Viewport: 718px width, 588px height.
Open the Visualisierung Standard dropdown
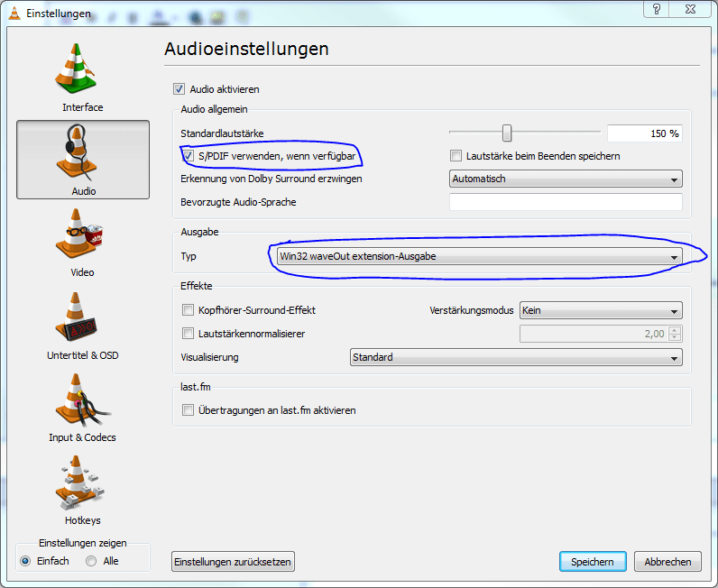point(516,357)
